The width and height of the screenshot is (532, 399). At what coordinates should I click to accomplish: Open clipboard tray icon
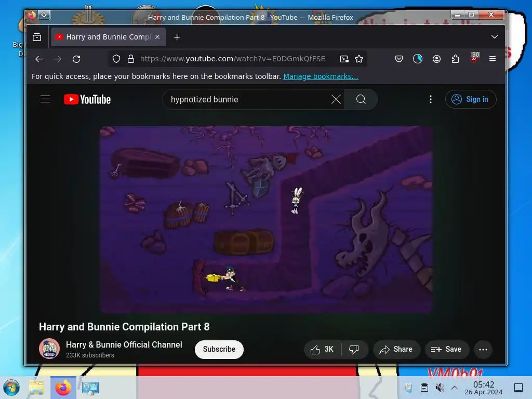pos(424,388)
